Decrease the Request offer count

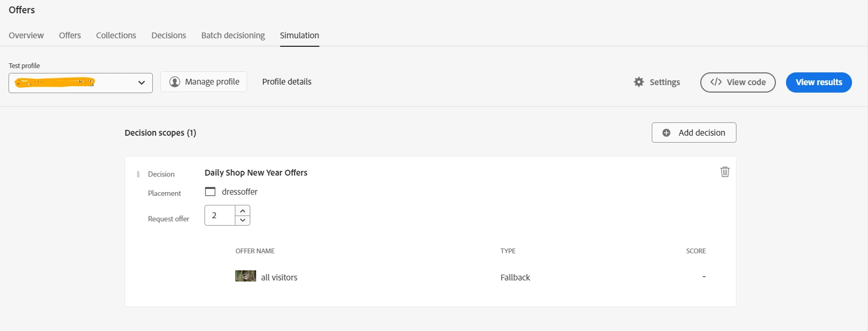[243, 220]
